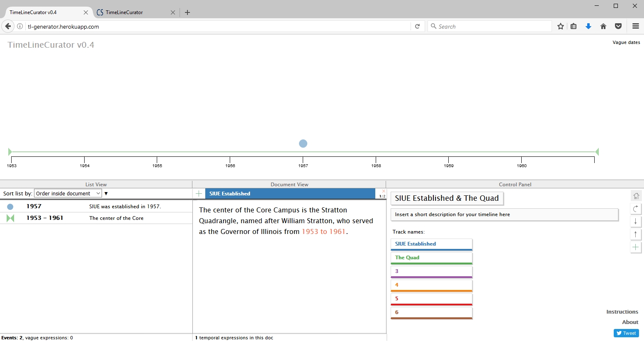Open the Instructions link
This screenshot has width=644, height=341.
(622, 312)
